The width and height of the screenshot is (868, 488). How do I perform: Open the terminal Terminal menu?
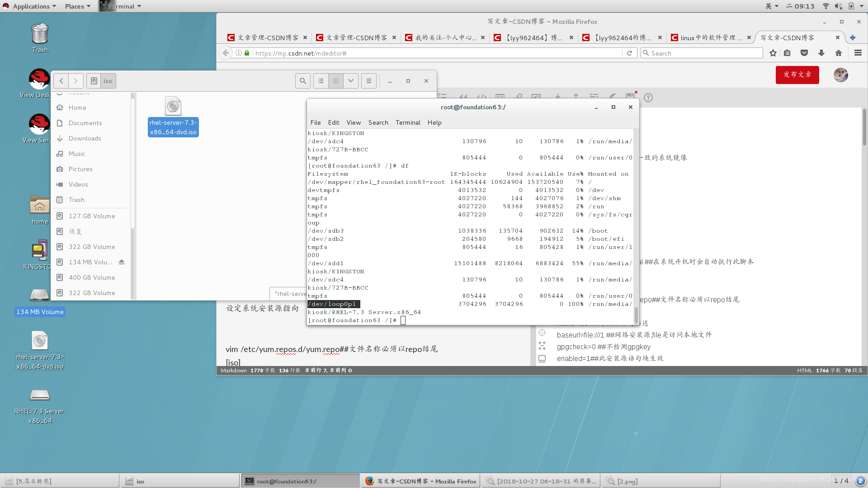coord(408,122)
